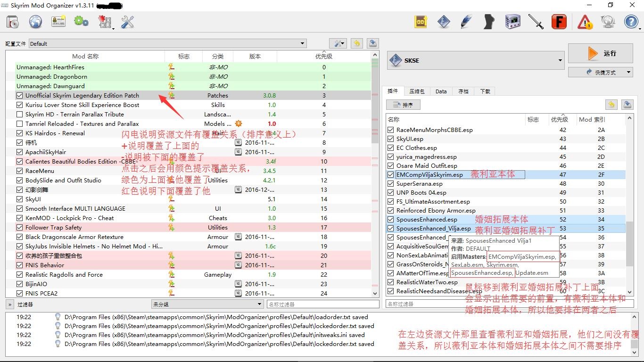Sort plugins by Mod 索引 column header
This screenshot has width=644, height=362.
pyautogui.click(x=592, y=119)
